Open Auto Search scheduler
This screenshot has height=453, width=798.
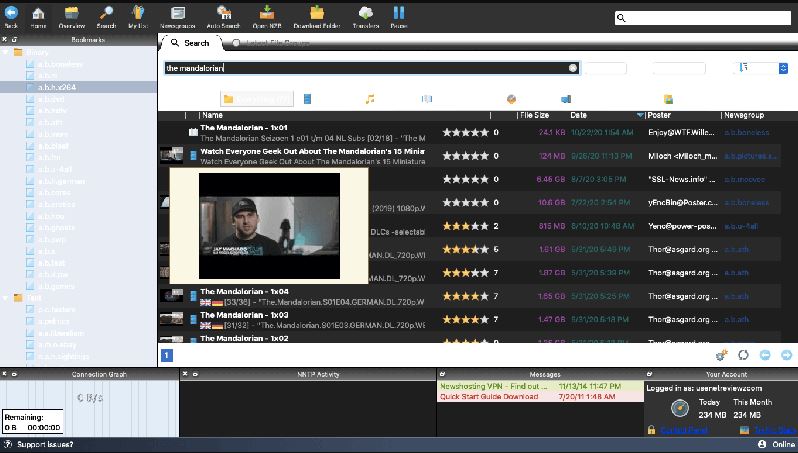(223, 16)
